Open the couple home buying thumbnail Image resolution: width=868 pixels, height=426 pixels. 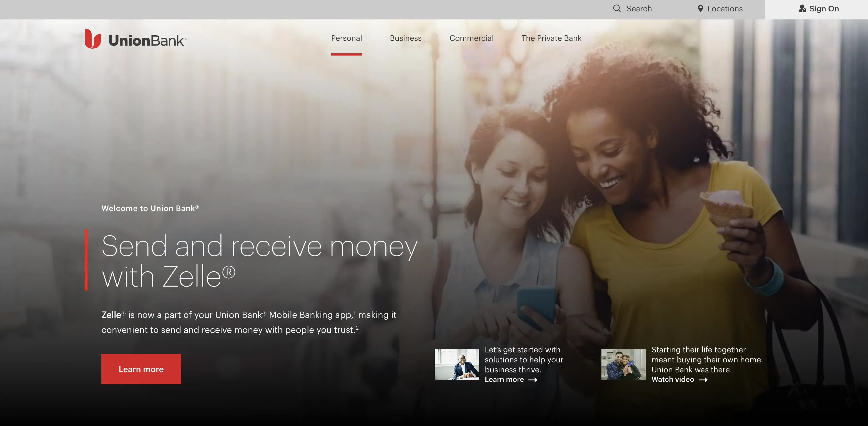(624, 364)
